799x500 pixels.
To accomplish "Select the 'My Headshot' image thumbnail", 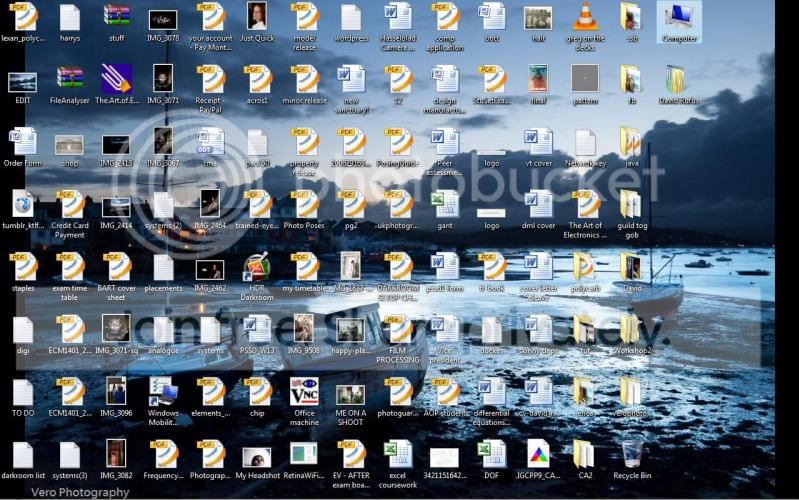I will point(257,457).
